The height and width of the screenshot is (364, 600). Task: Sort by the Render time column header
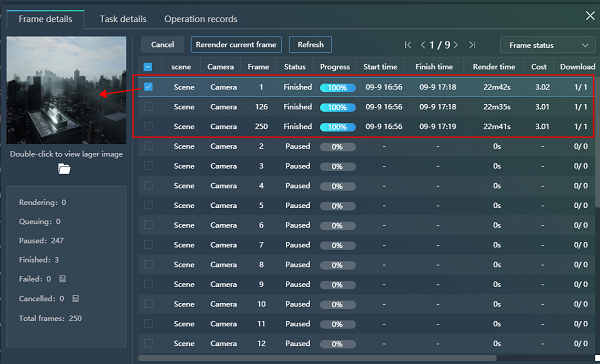[494, 67]
